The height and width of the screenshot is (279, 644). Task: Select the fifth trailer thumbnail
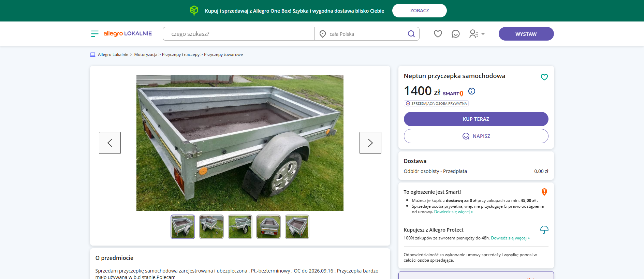point(297,227)
